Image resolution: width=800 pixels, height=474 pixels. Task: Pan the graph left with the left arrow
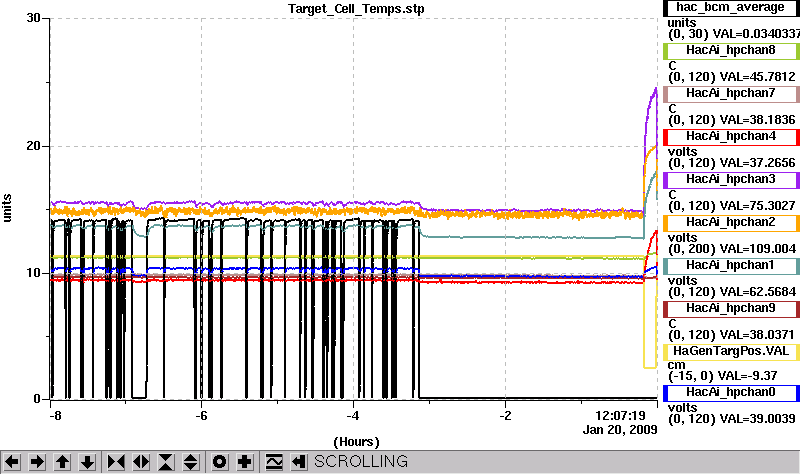tap(12, 462)
